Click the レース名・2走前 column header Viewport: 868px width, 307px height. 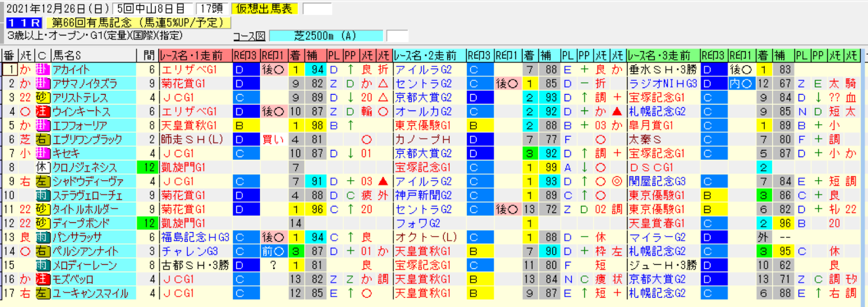(x=430, y=56)
